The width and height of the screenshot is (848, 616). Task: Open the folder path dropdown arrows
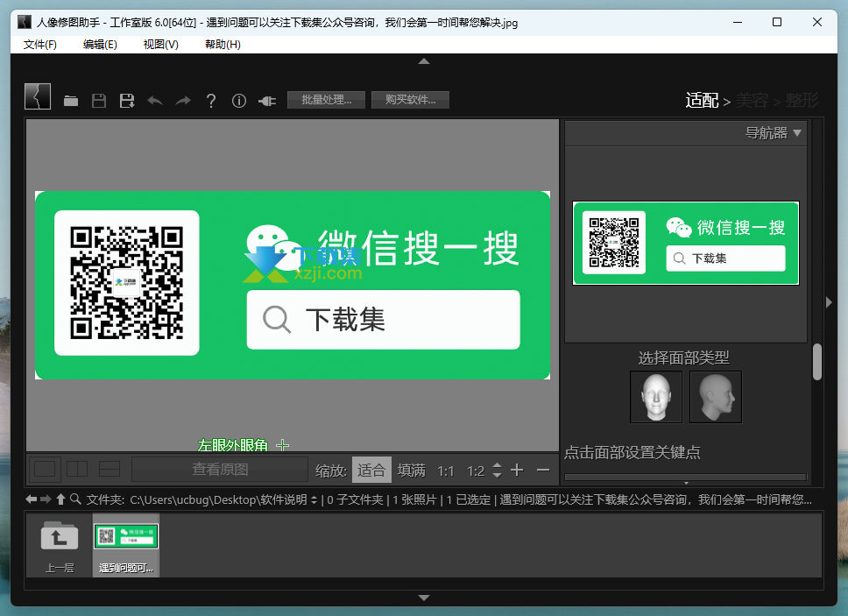(x=314, y=499)
